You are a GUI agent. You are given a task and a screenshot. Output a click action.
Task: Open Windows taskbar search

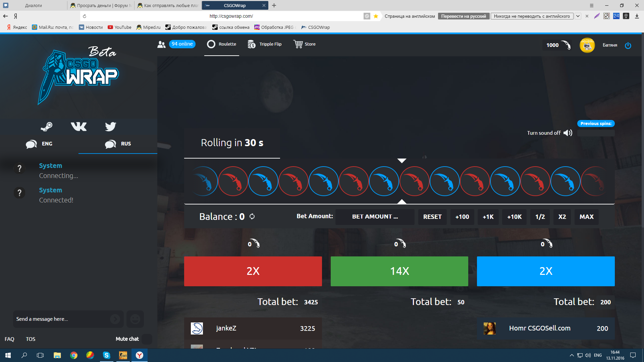click(24, 355)
